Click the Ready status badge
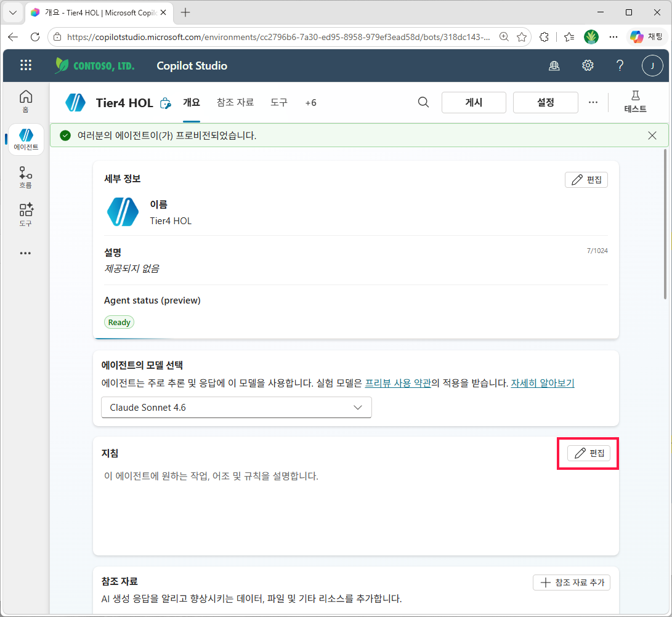This screenshot has height=617, width=672. pyautogui.click(x=119, y=322)
